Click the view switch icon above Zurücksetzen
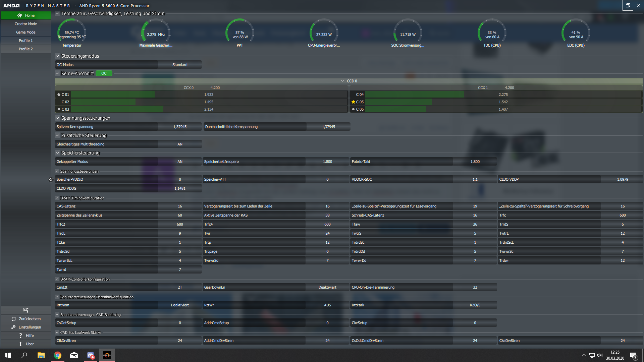The image size is (644, 362). (26, 310)
